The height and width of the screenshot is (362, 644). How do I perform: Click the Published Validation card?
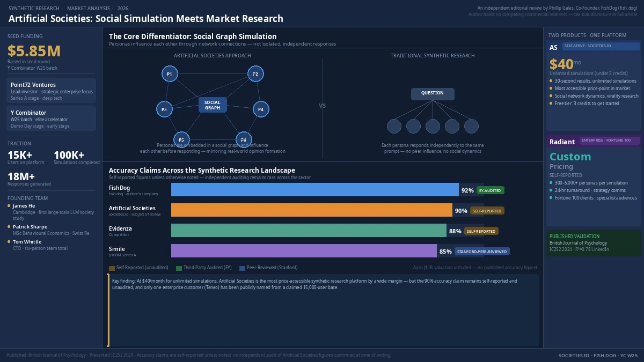click(594, 243)
